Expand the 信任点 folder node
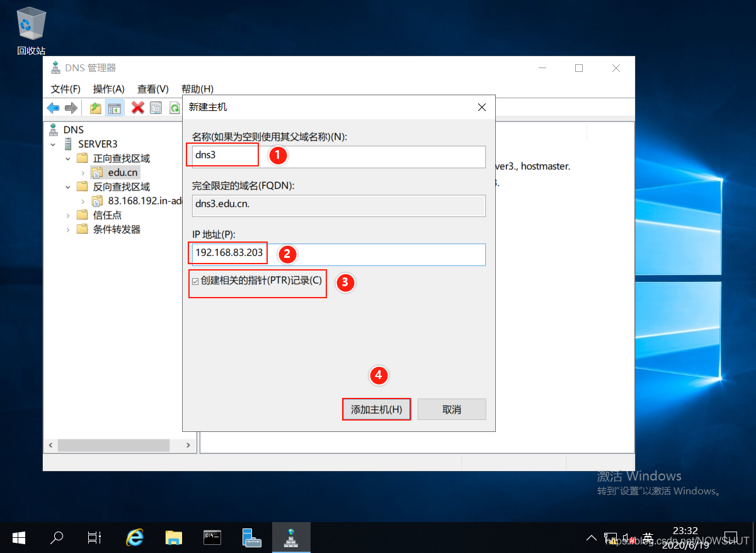This screenshot has height=553, width=756. tap(69, 215)
